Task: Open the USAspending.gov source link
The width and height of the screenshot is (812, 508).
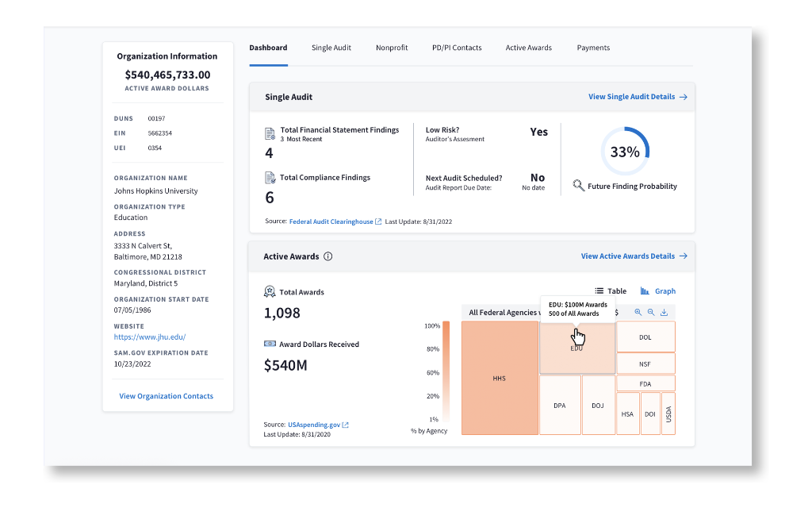Action: coord(318,425)
